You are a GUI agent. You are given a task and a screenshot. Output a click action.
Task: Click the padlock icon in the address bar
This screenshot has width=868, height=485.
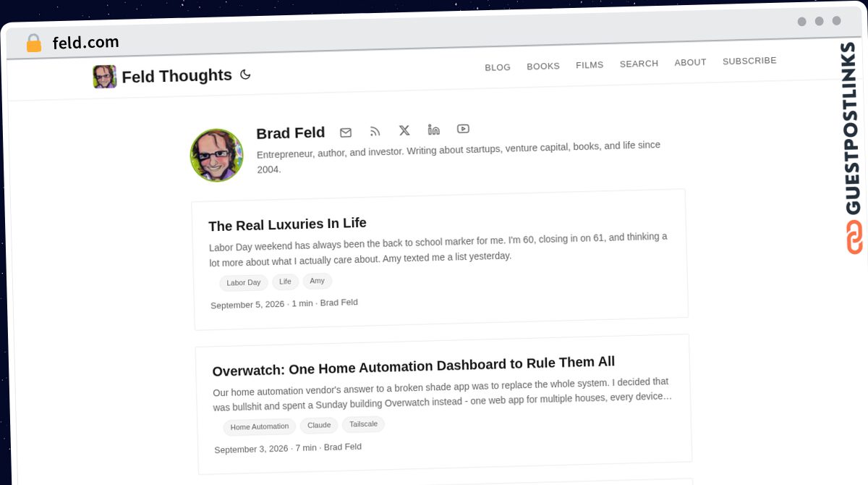click(34, 43)
